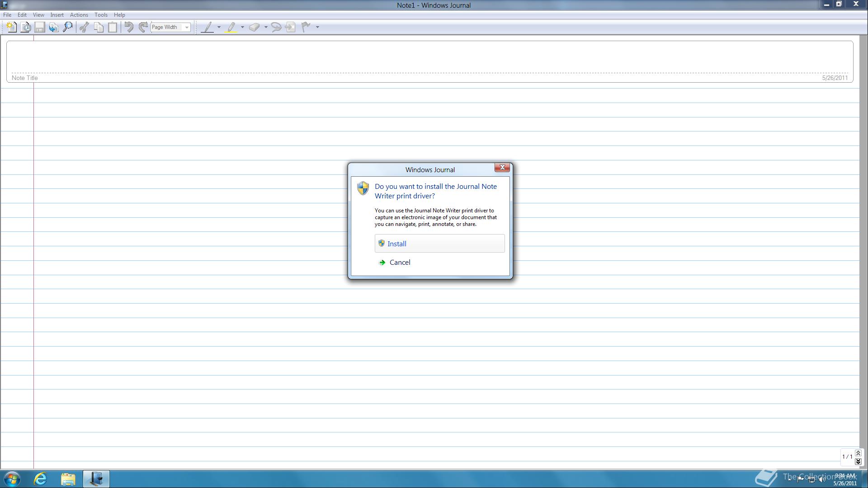Go to previous page with up arrows
This screenshot has height=488, width=868.
click(858, 453)
